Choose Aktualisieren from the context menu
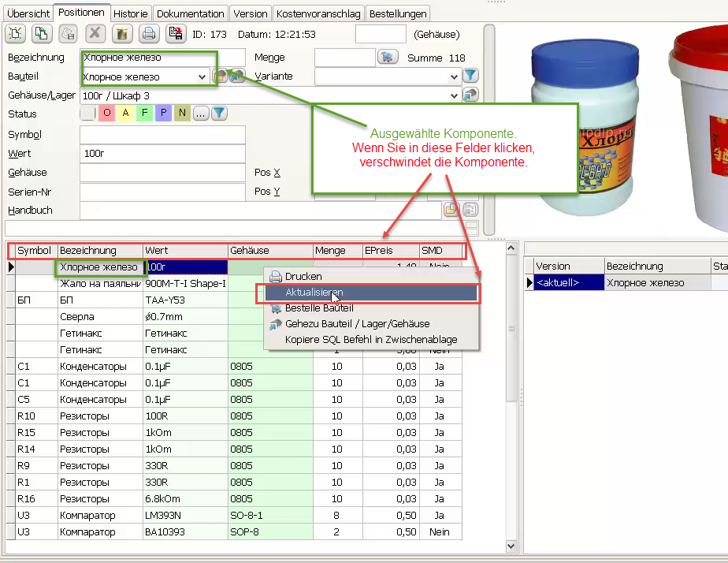The width and height of the screenshot is (728, 563). [x=314, y=292]
